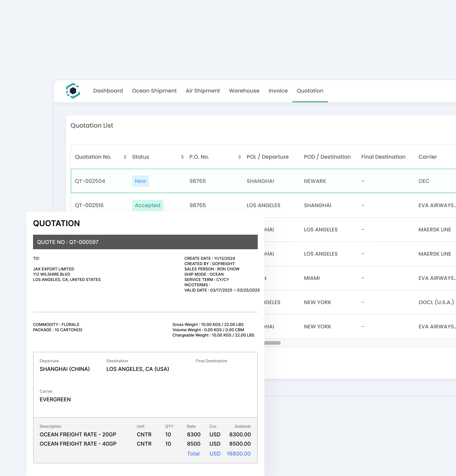Viewport: 456px width, 476px height.
Task: Open quotation QT-002516
Action: (x=89, y=205)
